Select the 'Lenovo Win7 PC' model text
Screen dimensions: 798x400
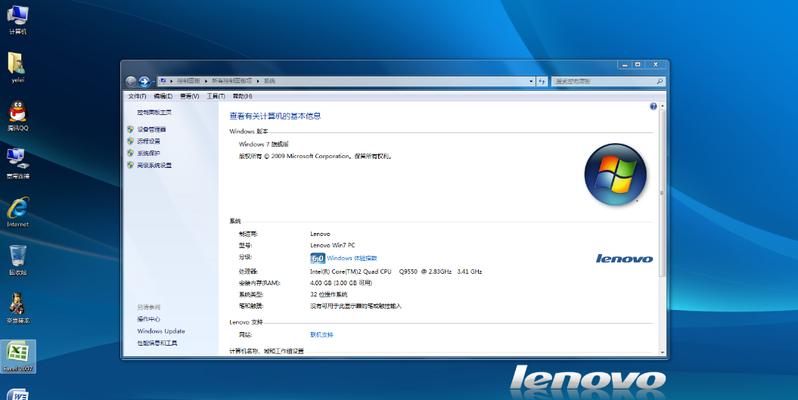click(x=332, y=245)
